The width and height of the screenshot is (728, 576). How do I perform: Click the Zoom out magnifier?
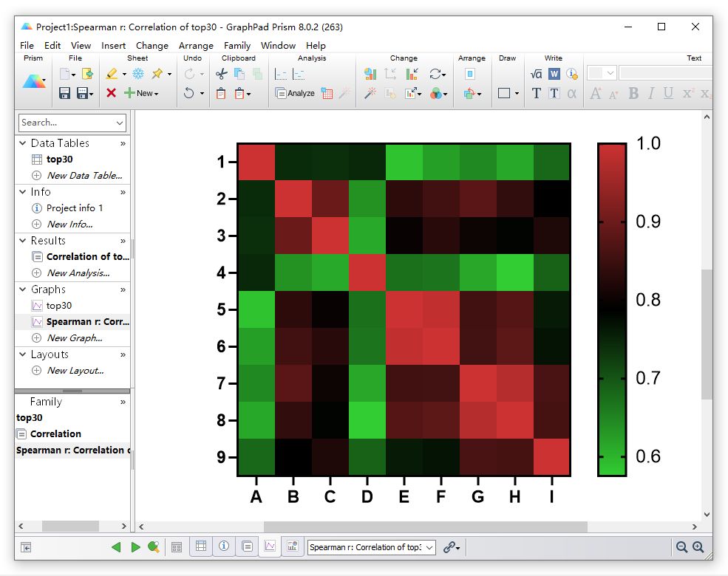coord(681,547)
